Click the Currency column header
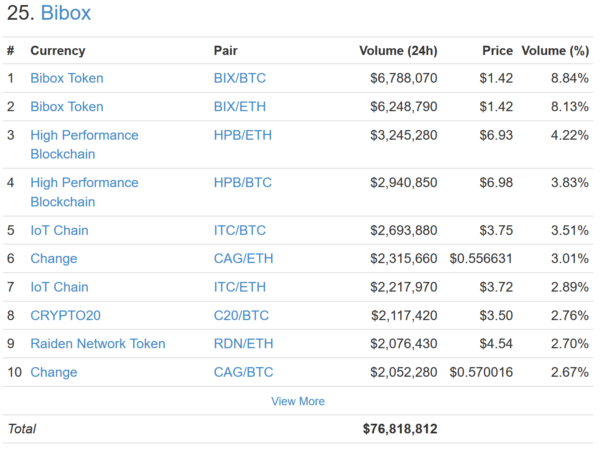This screenshot has height=451, width=600. tap(58, 51)
